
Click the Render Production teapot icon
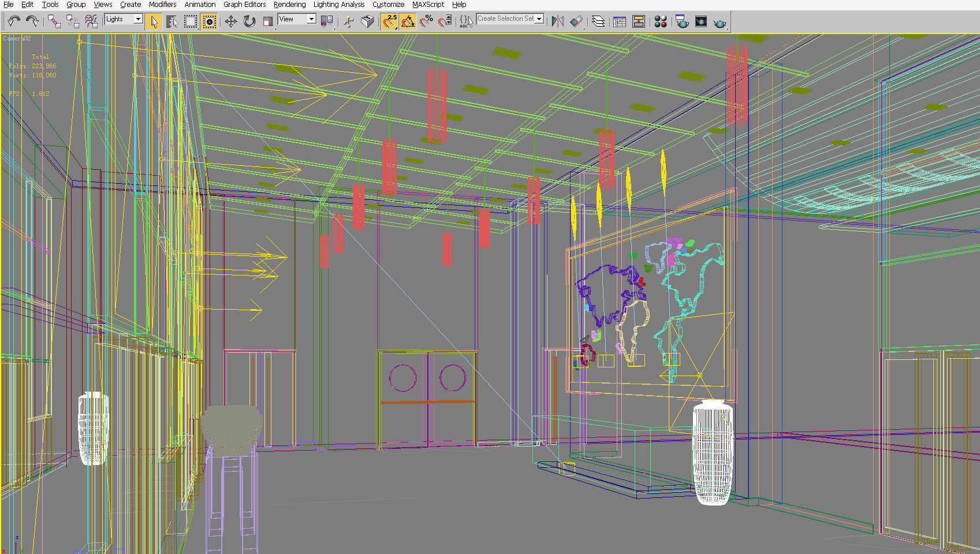point(720,23)
